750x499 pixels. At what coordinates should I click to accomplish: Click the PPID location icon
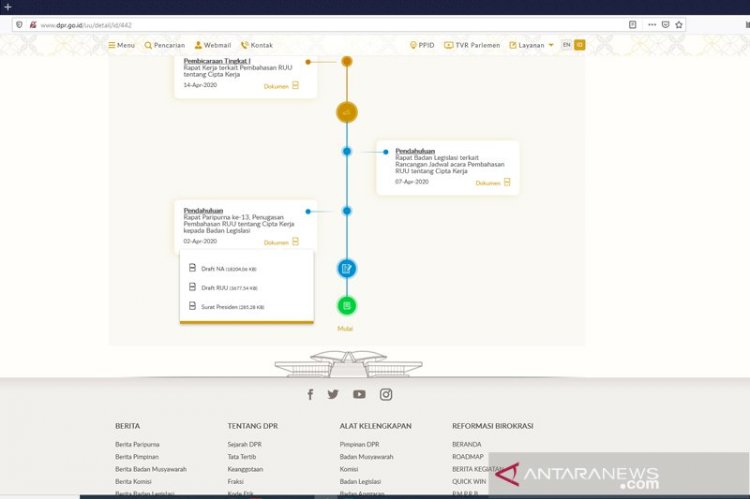(x=414, y=45)
